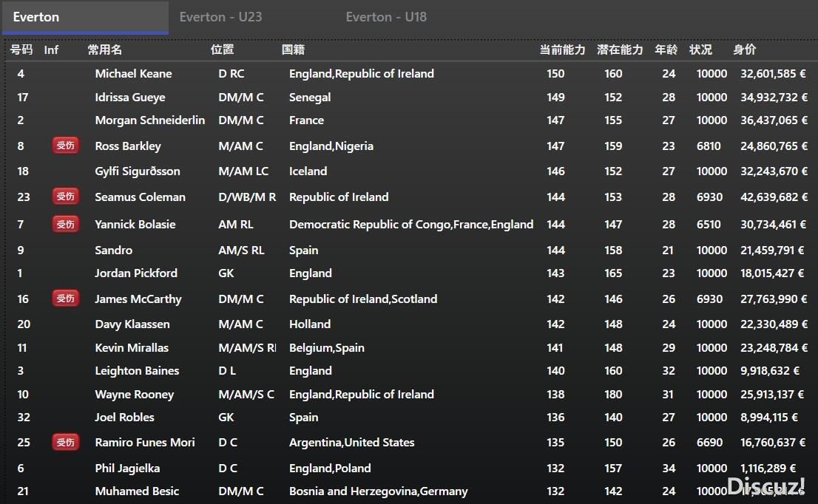
Task: Click Wayne Rooney's potential ability 180
Action: [613, 395]
